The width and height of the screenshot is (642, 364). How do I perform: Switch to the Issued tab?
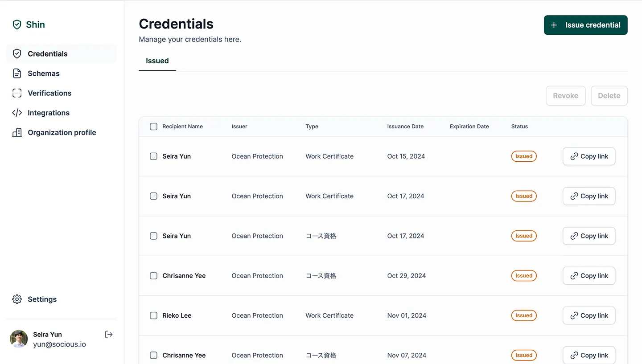(157, 61)
